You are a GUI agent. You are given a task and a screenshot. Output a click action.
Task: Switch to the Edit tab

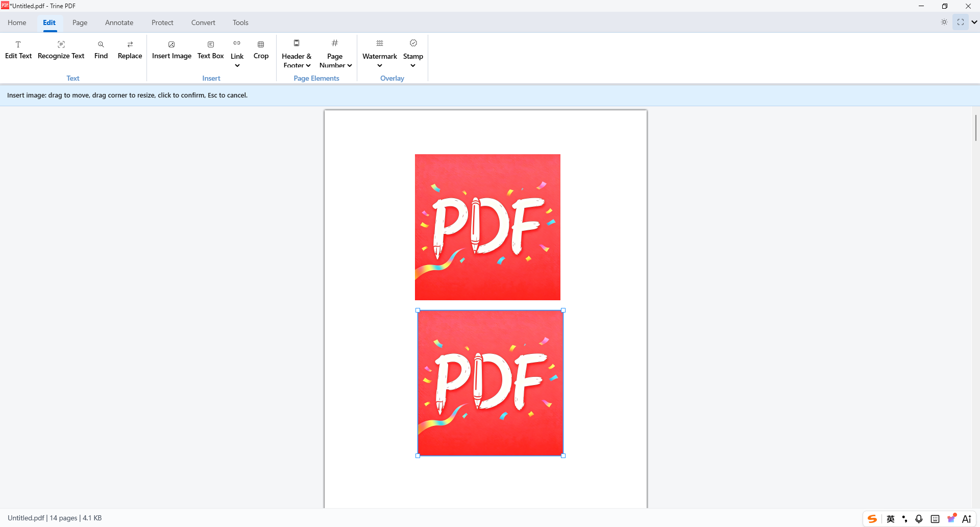(50, 22)
